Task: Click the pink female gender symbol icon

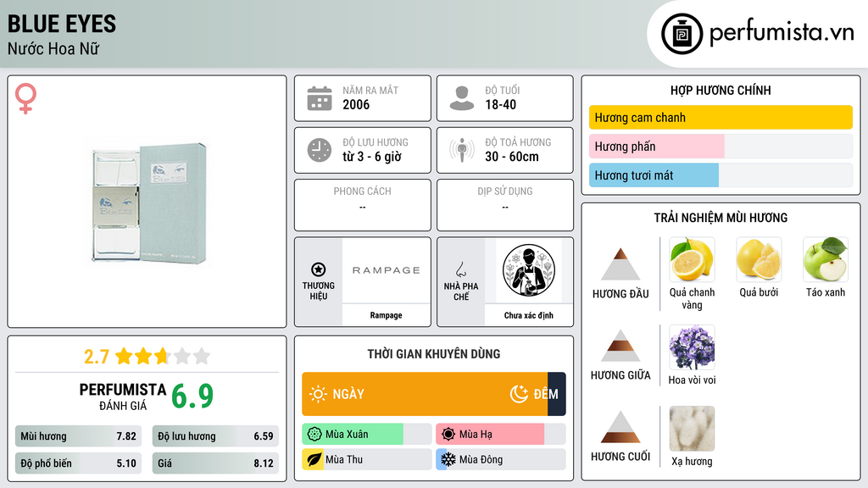Action: (x=25, y=98)
